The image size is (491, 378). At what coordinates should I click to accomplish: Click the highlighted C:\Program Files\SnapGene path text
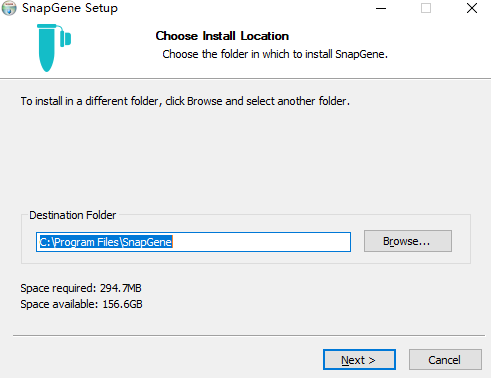point(106,242)
